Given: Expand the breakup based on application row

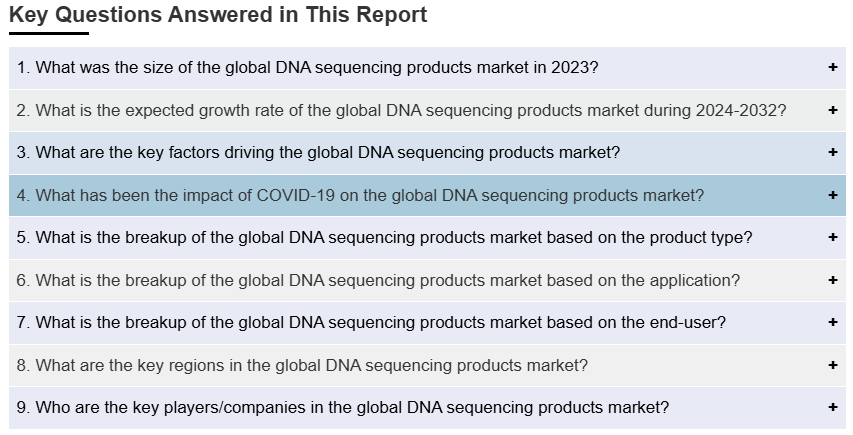Looking at the screenshot, I should click(427, 280).
